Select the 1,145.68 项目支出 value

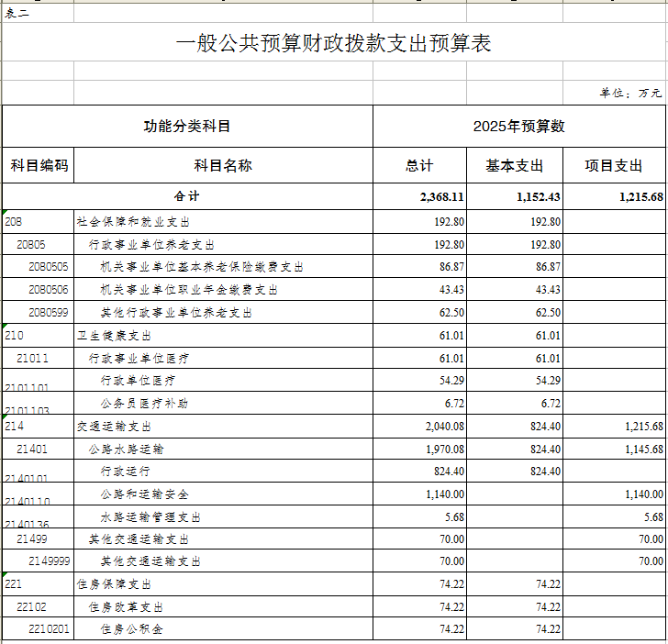[614, 449]
